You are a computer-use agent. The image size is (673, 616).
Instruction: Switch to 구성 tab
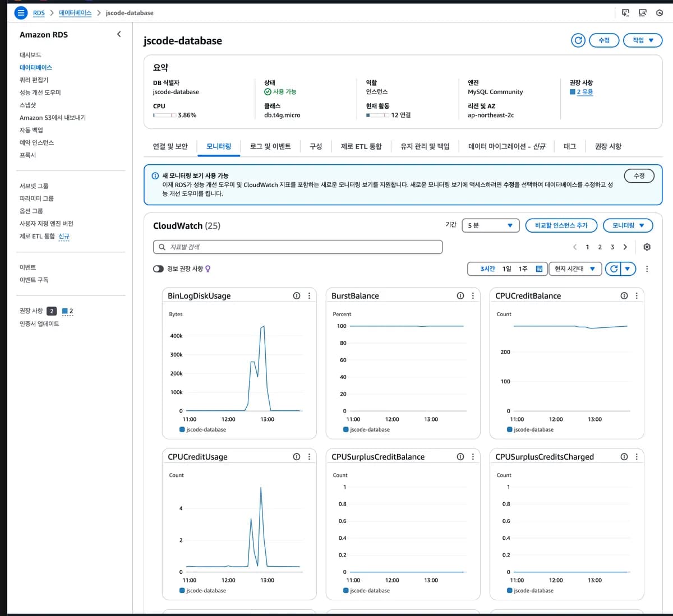316,146
